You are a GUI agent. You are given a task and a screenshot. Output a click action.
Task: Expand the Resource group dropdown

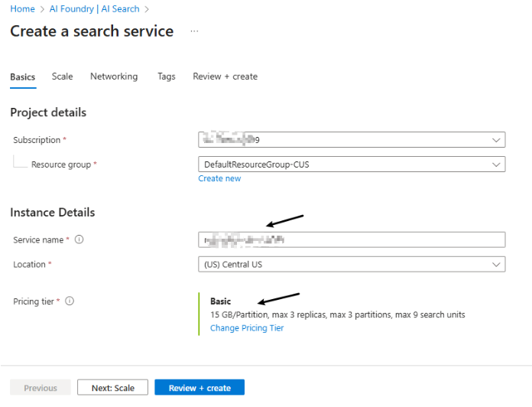[352, 164]
